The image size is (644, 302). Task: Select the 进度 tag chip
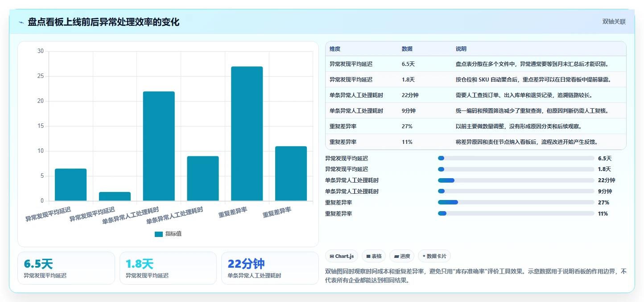[402, 256]
